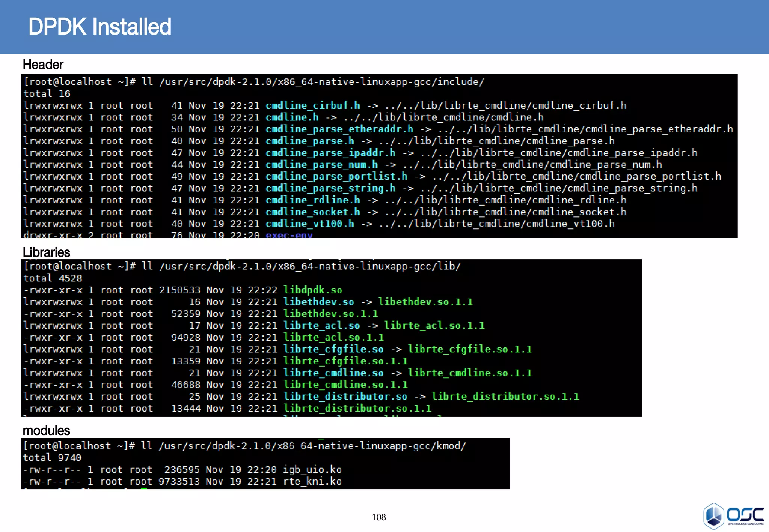Screen dimensions: 769x532
Task: Click file size 9733513
Action: click(179, 481)
